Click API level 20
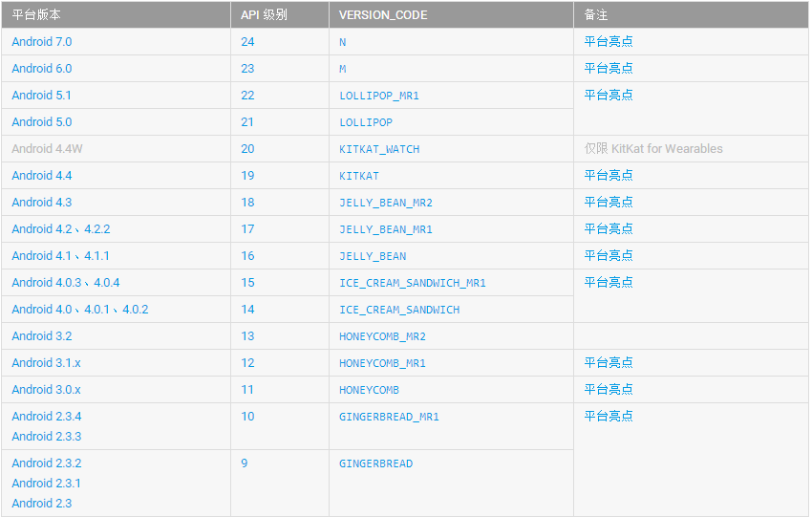The image size is (812, 517). (x=247, y=149)
